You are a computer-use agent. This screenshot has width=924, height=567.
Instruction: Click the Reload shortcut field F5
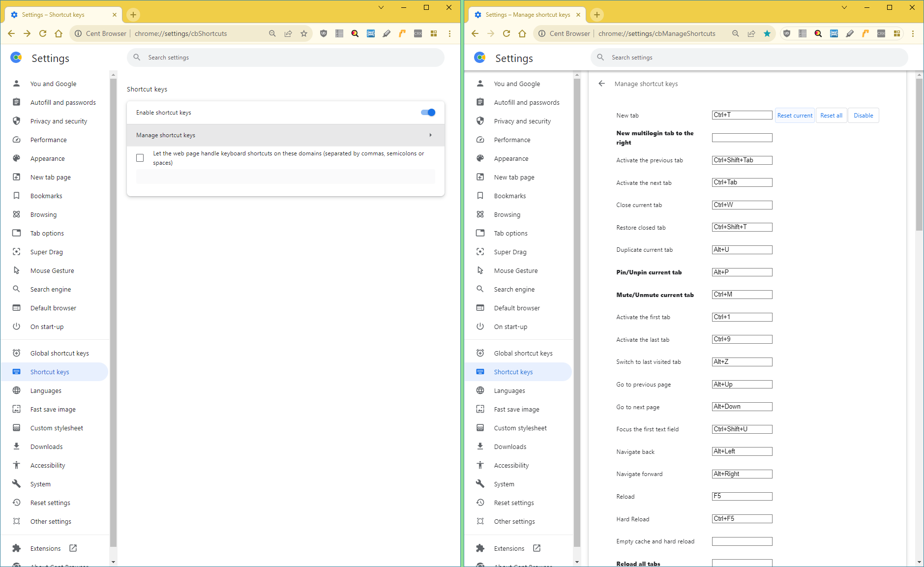point(742,496)
